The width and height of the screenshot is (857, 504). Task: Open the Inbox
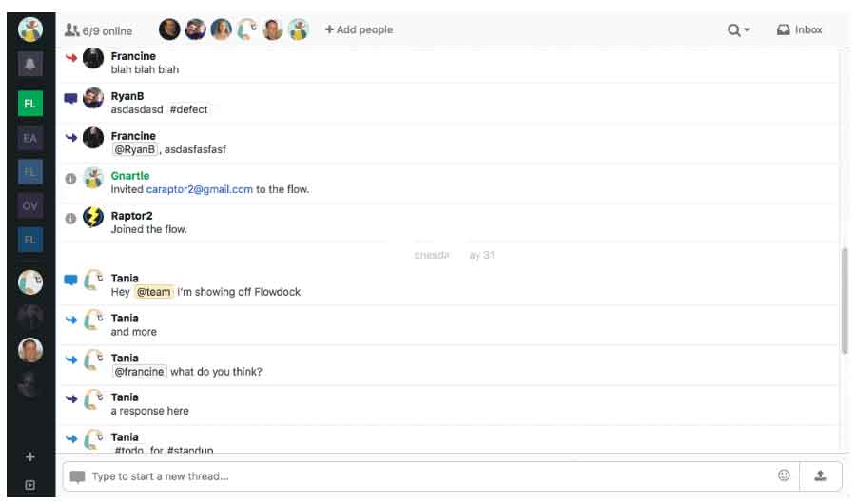[800, 30]
